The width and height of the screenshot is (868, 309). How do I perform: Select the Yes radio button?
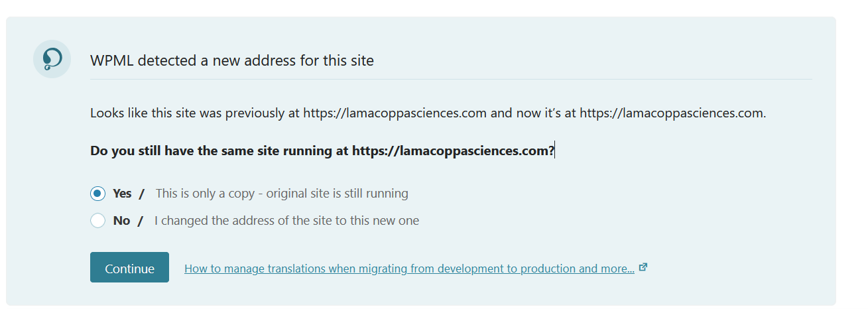pyautogui.click(x=98, y=194)
